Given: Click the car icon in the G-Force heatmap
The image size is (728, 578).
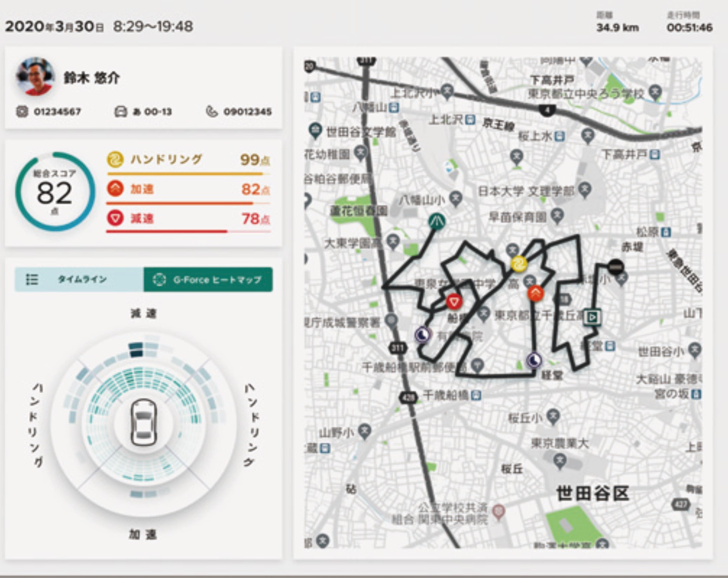Looking at the screenshot, I should tap(143, 423).
